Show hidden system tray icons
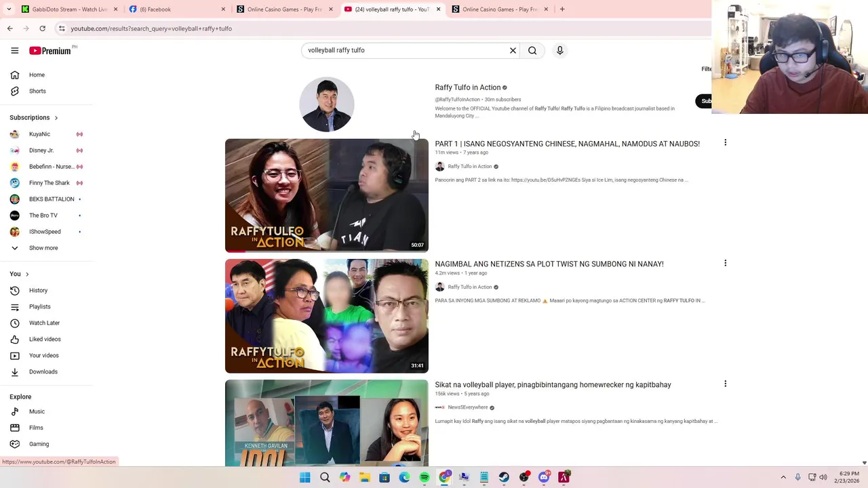 click(x=783, y=478)
